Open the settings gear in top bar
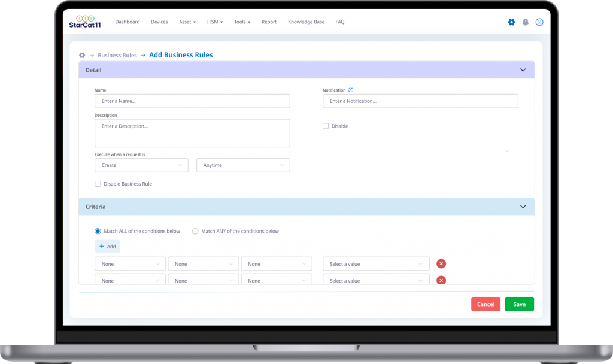The height and width of the screenshot is (364, 613). coord(511,22)
